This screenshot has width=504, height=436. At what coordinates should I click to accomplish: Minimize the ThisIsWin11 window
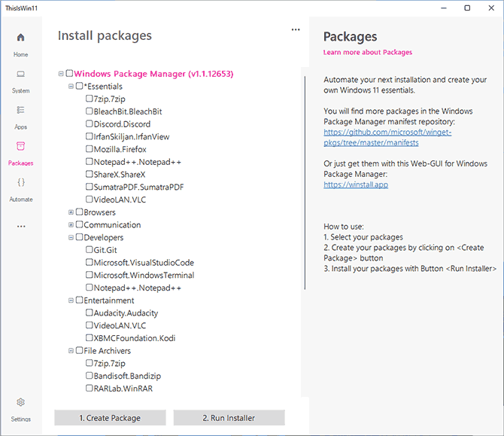pyautogui.click(x=444, y=8)
